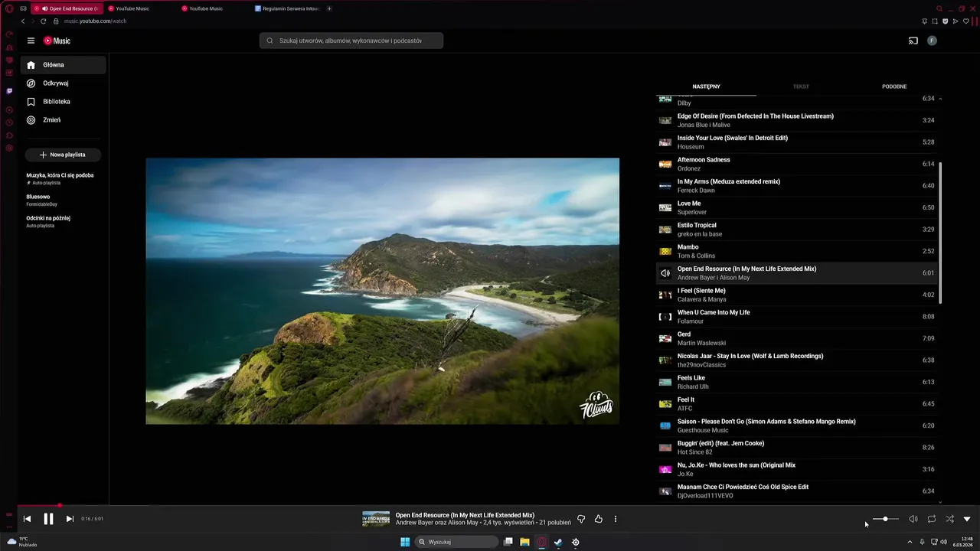
Task: Bookmark page with heart icon
Action: pos(965,21)
